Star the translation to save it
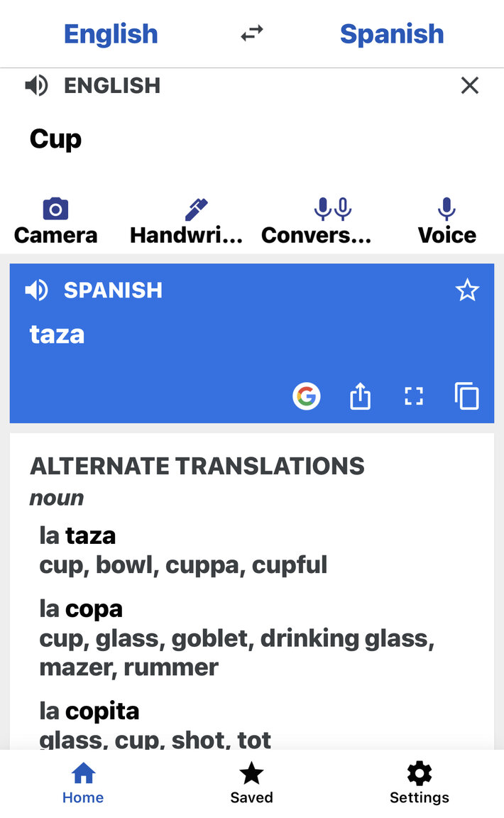 pos(467,290)
